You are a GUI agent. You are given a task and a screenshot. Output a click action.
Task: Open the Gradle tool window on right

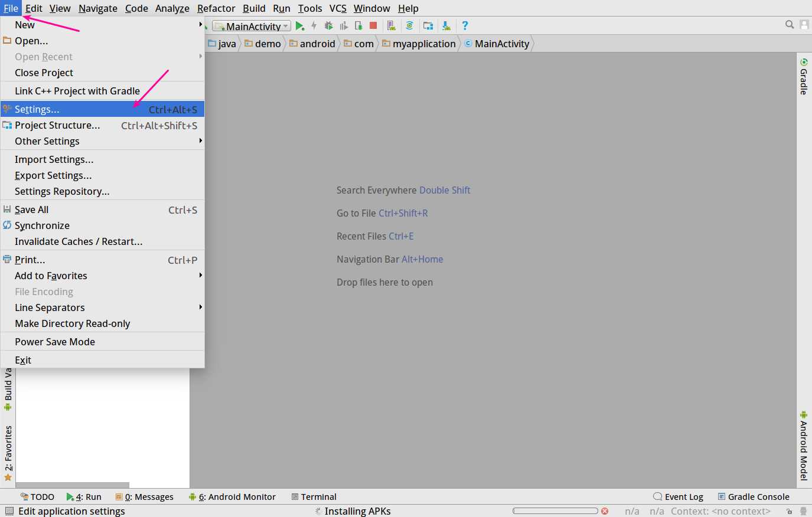coord(804,76)
